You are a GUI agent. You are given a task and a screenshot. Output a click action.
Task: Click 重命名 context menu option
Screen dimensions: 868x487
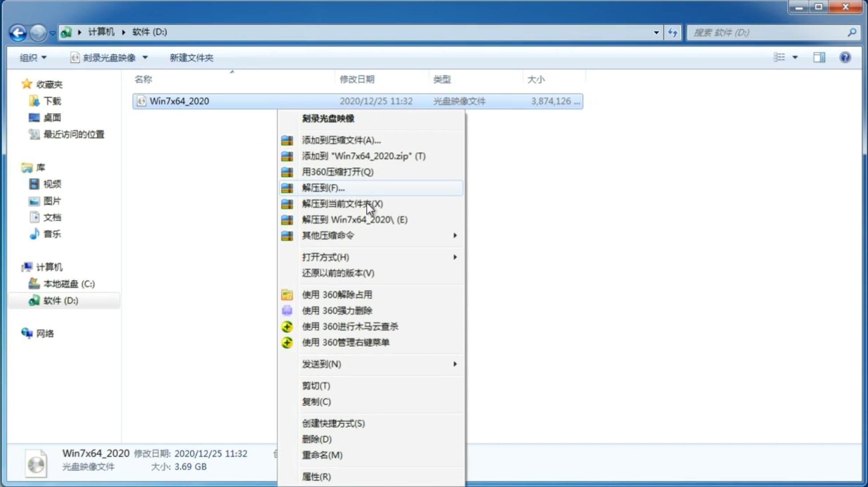click(322, 455)
